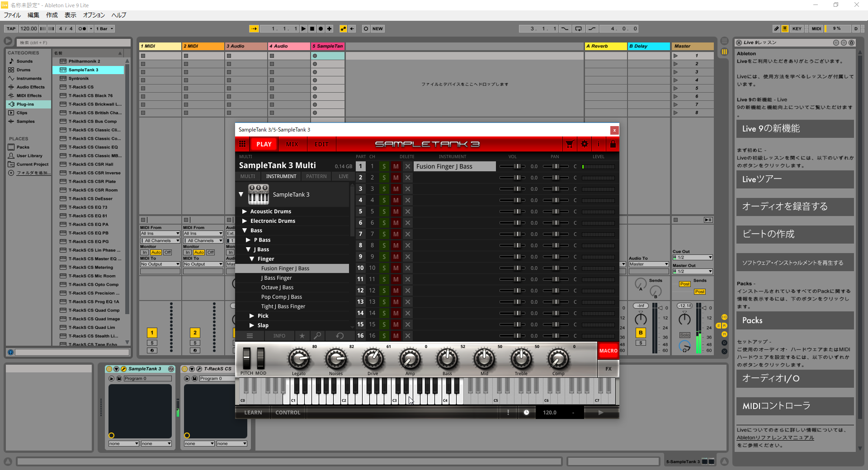This screenshot has width=868, height=470.
Task: Click part 1 volume slider
Action: [512, 166]
